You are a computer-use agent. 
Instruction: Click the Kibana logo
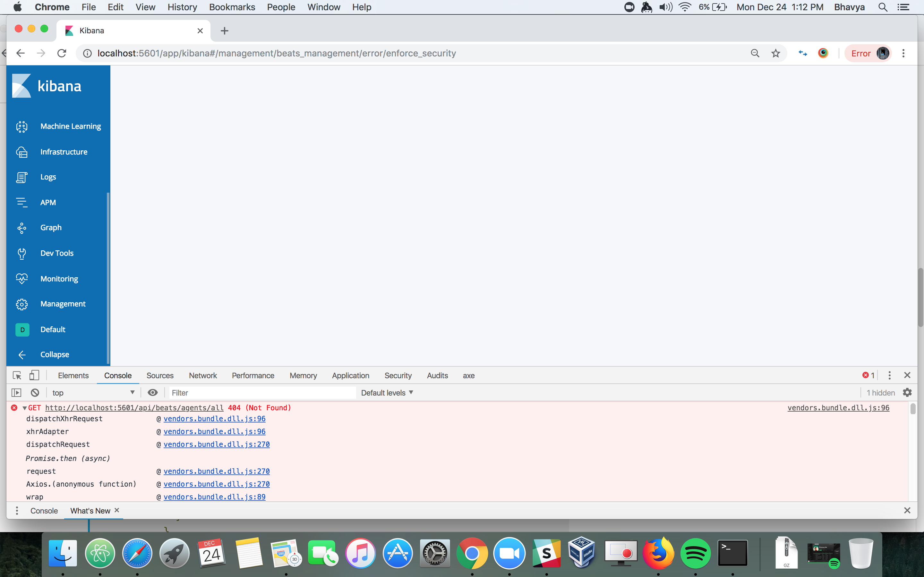coord(48,86)
